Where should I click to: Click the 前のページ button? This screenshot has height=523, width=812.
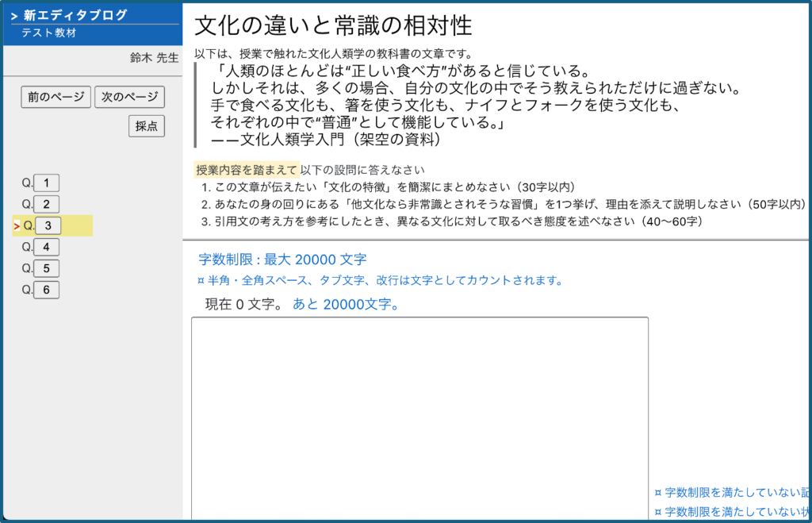(x=56, y=97)
